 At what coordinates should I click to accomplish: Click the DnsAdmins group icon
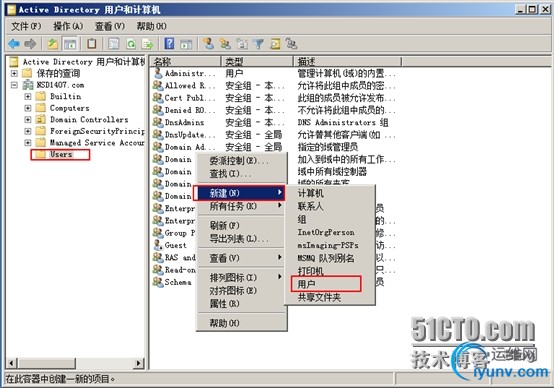158,122
